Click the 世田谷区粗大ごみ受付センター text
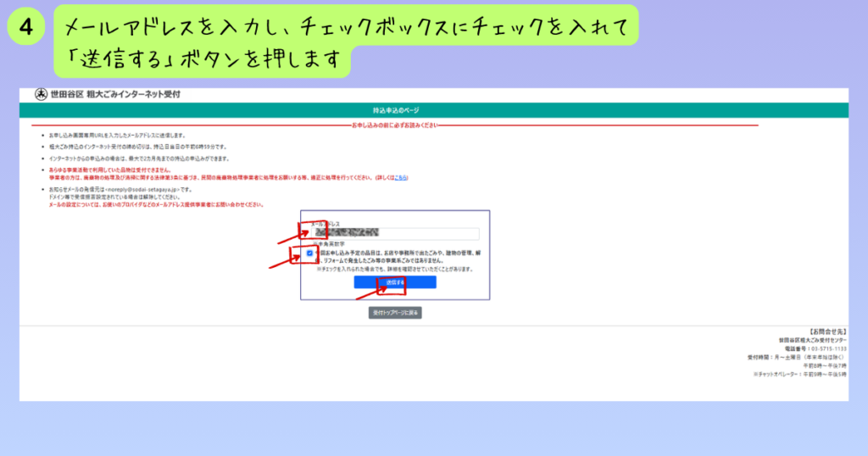 pyautogui.click(x=813, y=341)
